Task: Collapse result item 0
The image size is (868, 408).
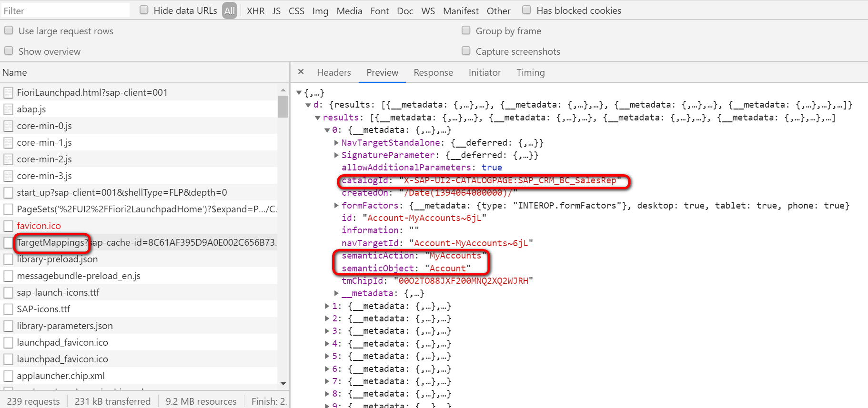Action: (x=327, y=130)
